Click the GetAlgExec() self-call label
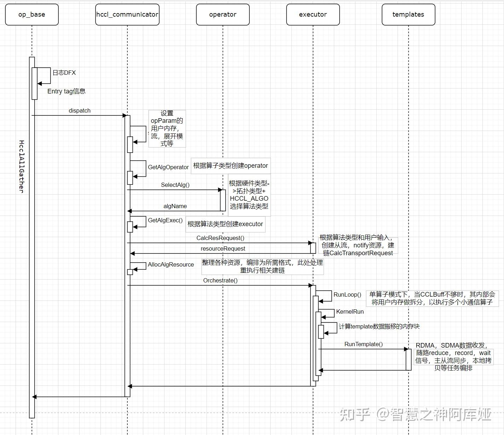504x435 pixels. [165, 220]
